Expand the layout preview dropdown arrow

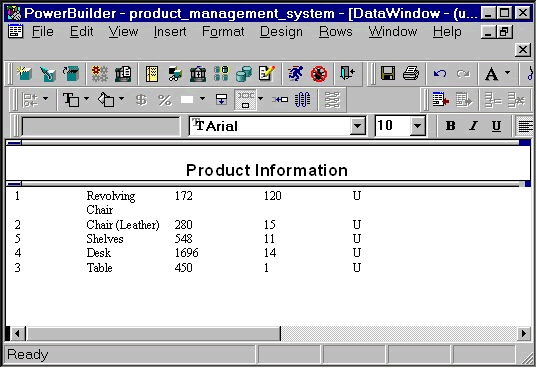tap(261, 99)
